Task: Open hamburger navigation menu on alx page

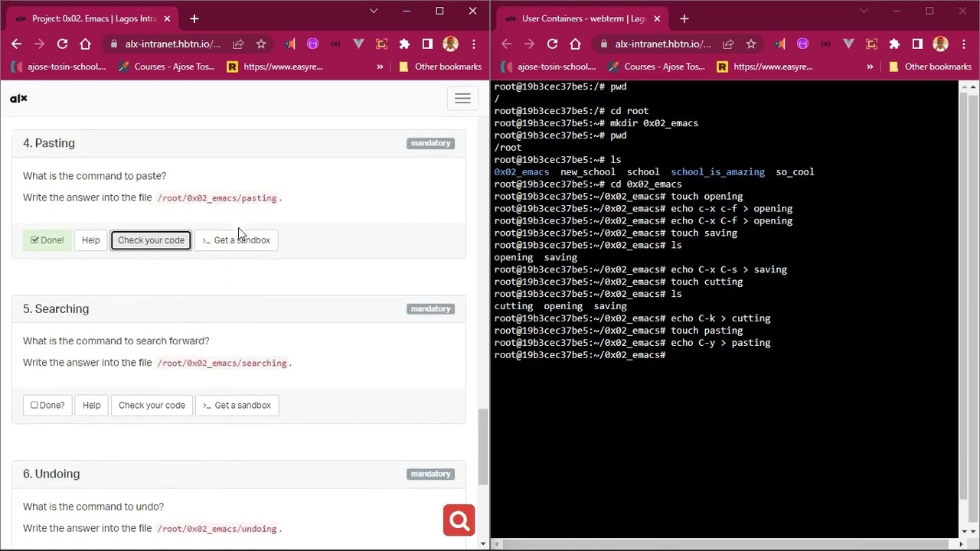Action: [x=462, y=98]
